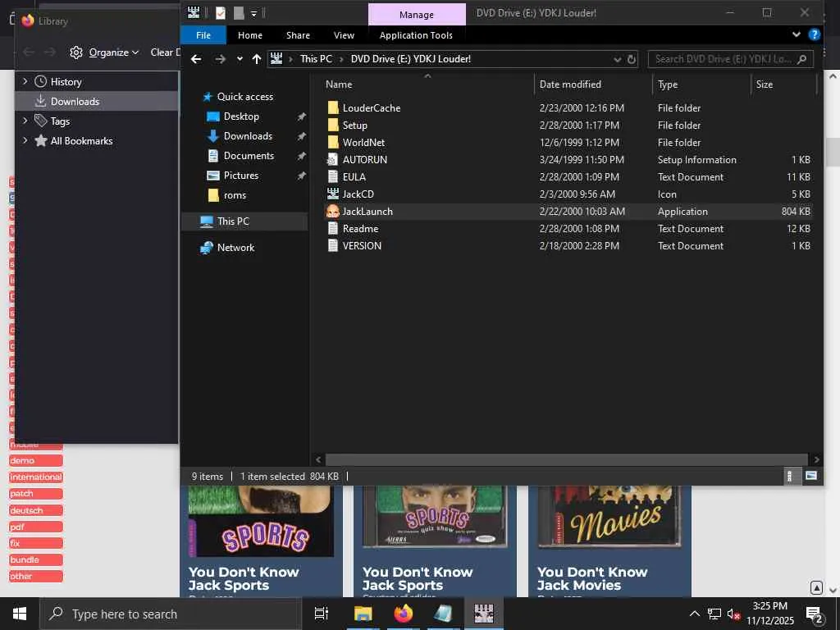840x630 pixels.
Task: Expand the History item in the Library
Action: click(25, 82)
